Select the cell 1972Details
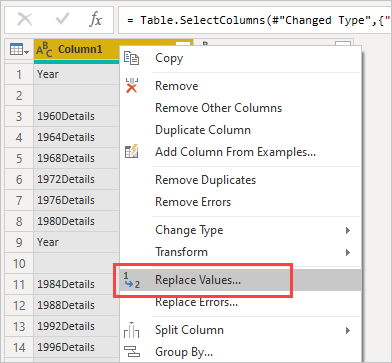 tap(76, 179)
